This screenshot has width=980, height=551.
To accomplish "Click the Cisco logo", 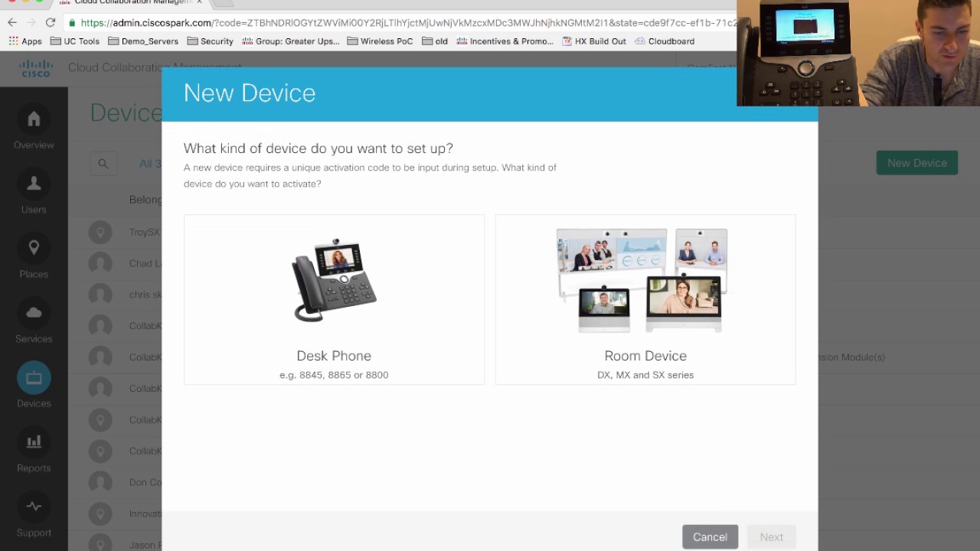I will 36,69.
